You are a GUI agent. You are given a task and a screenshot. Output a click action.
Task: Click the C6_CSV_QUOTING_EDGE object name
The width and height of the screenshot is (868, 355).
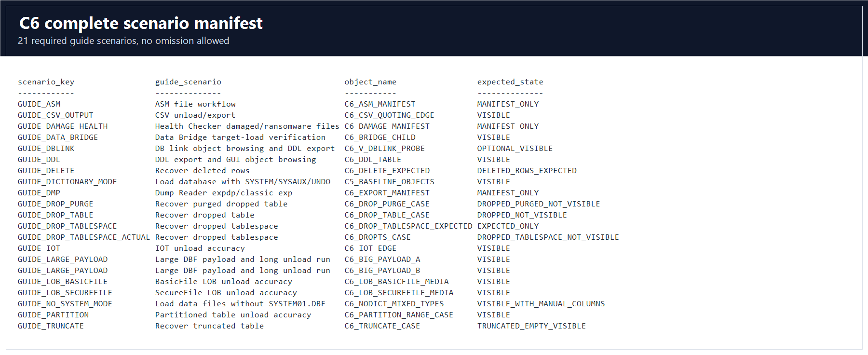(x=390, y=115)
